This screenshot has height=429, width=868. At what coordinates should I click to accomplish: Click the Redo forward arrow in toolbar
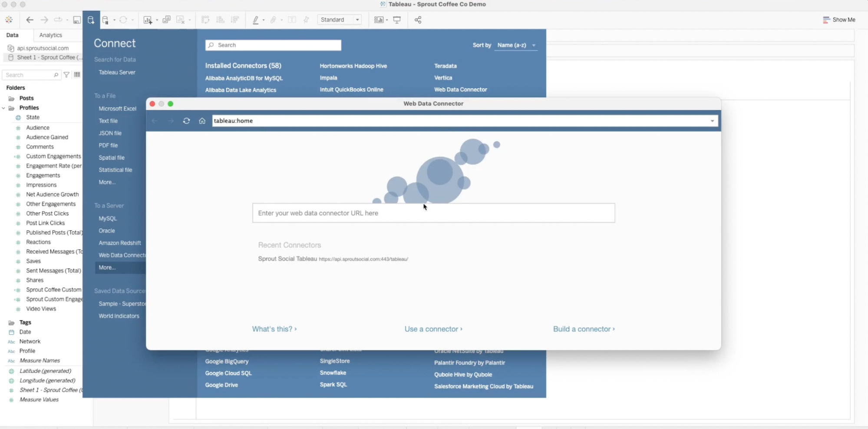tap(44, 20)
